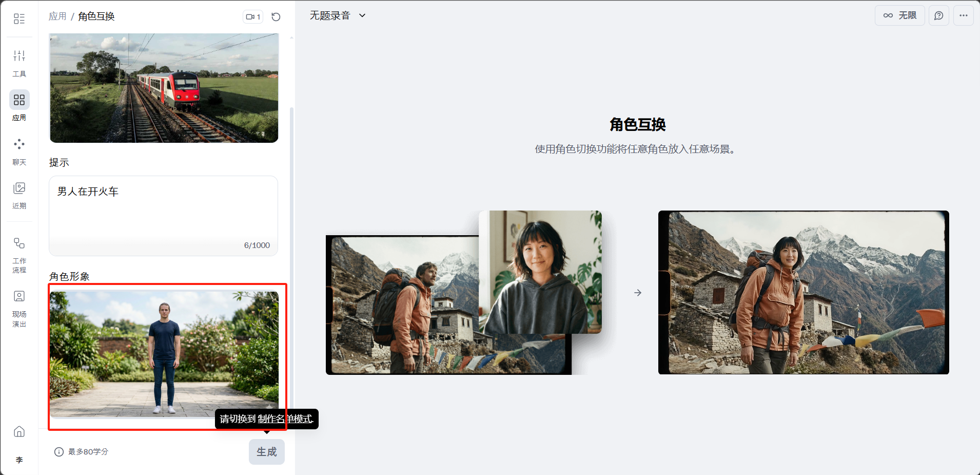Click the 角色形象 man character image
The image size is (980, 475).
point(164,354)
